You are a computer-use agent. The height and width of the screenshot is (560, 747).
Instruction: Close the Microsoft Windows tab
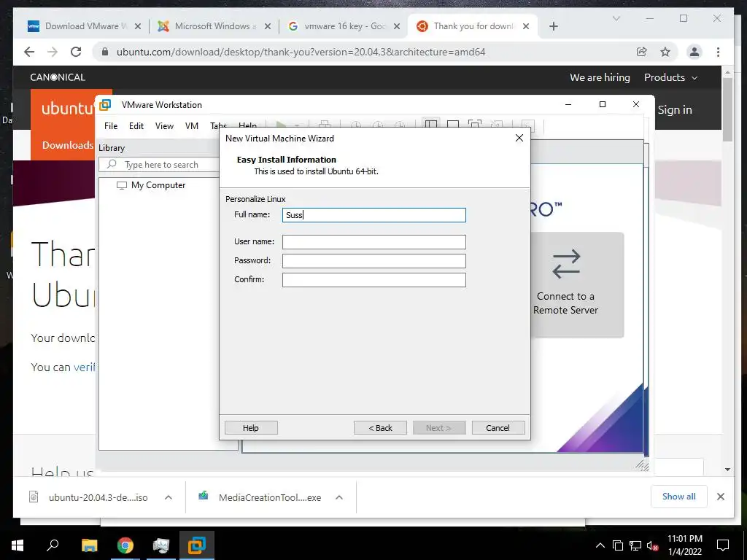tap(268, 26)
